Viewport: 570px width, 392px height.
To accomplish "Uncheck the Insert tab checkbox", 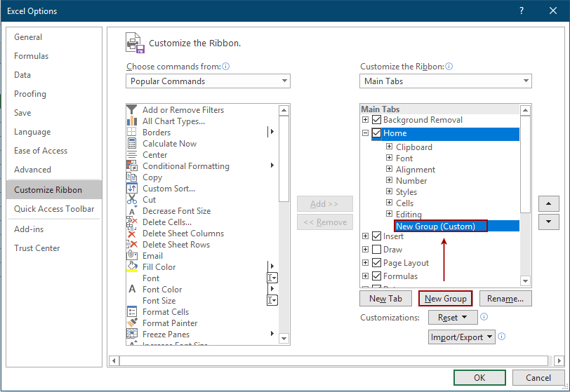I will 376,236.
